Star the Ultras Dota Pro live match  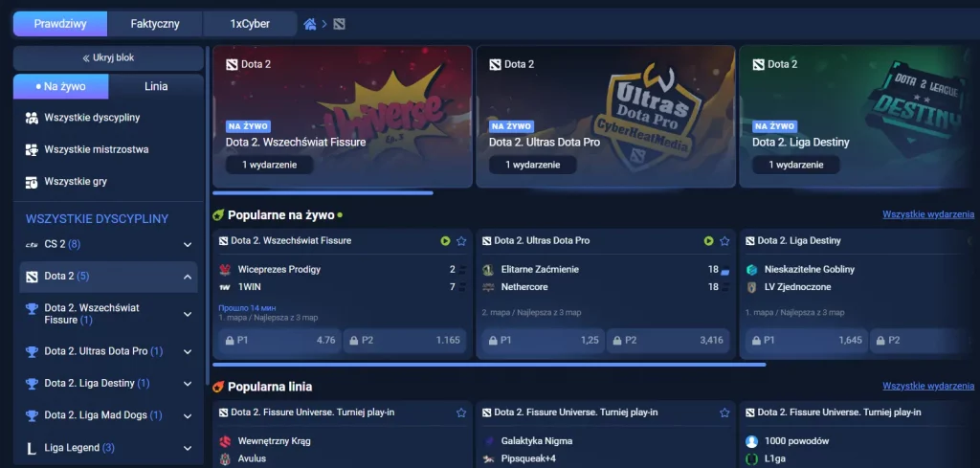[x=724, y=240]
